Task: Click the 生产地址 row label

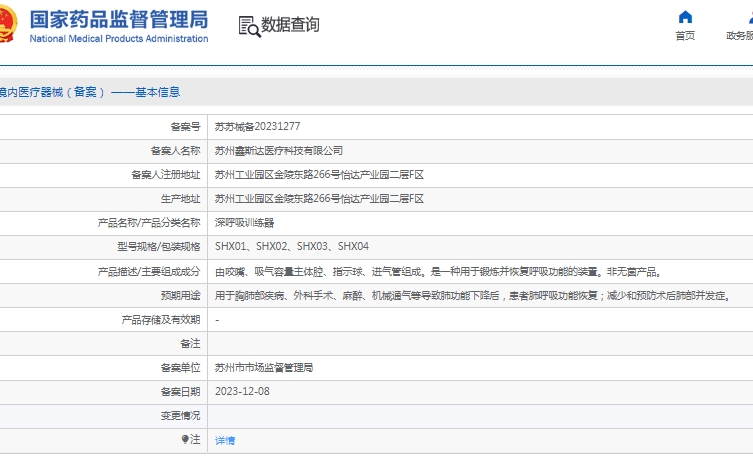Action: point(181,199)
